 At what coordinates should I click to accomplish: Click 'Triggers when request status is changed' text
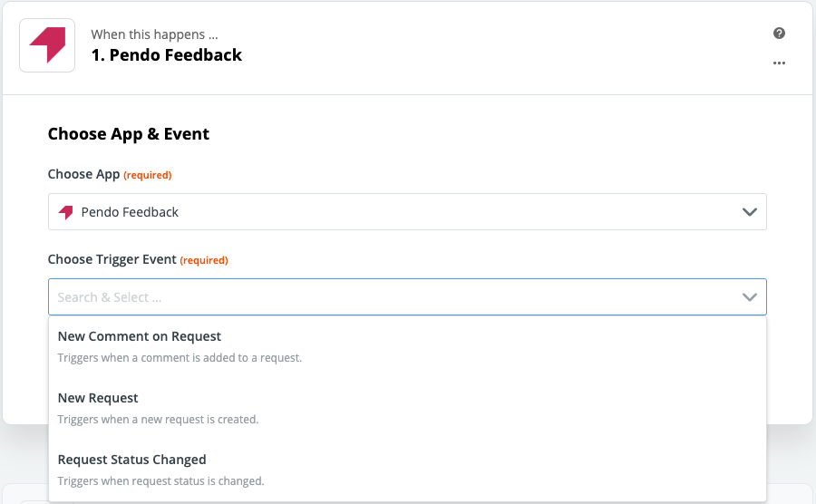(x=160, y=481)
